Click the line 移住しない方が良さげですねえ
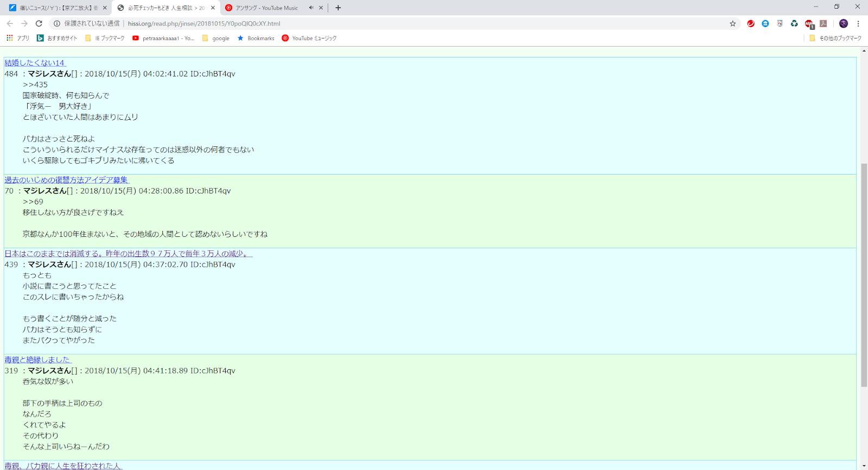This screenshot has height=470, width=868. (73, 213)
